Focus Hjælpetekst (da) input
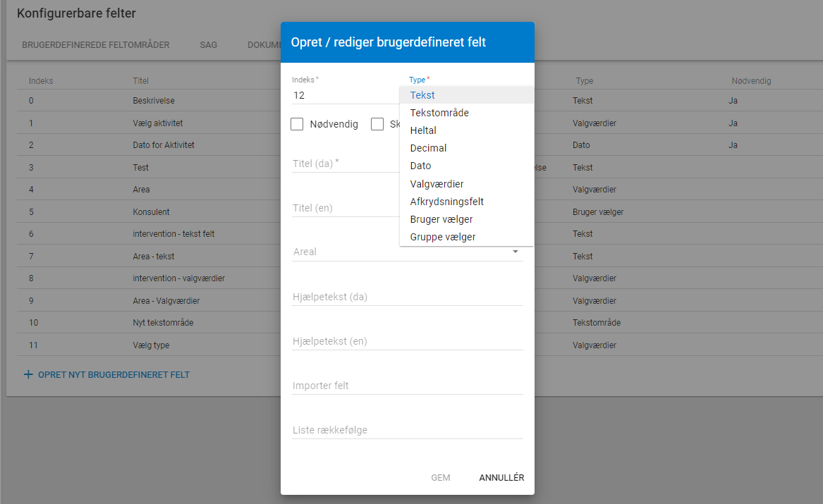 408,297
